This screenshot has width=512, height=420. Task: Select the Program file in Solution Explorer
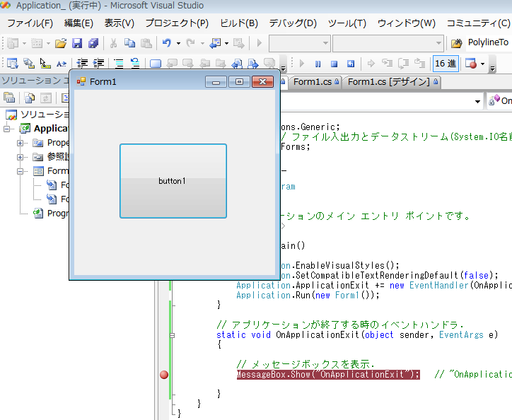click(x=52, y=214)
